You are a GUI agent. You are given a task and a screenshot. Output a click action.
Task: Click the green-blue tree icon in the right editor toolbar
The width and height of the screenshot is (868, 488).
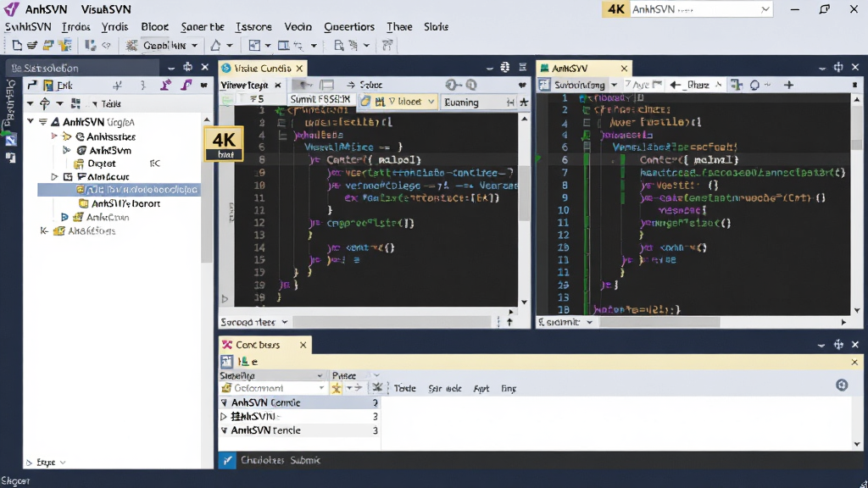[x=737, y=85]
